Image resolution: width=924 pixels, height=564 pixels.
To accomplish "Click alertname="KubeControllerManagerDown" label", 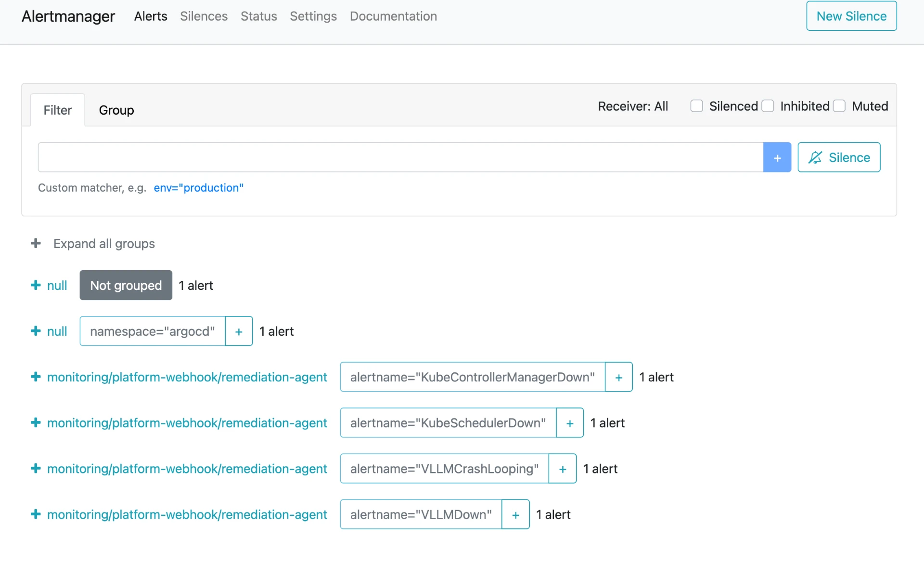I will [x=473, y=377].
